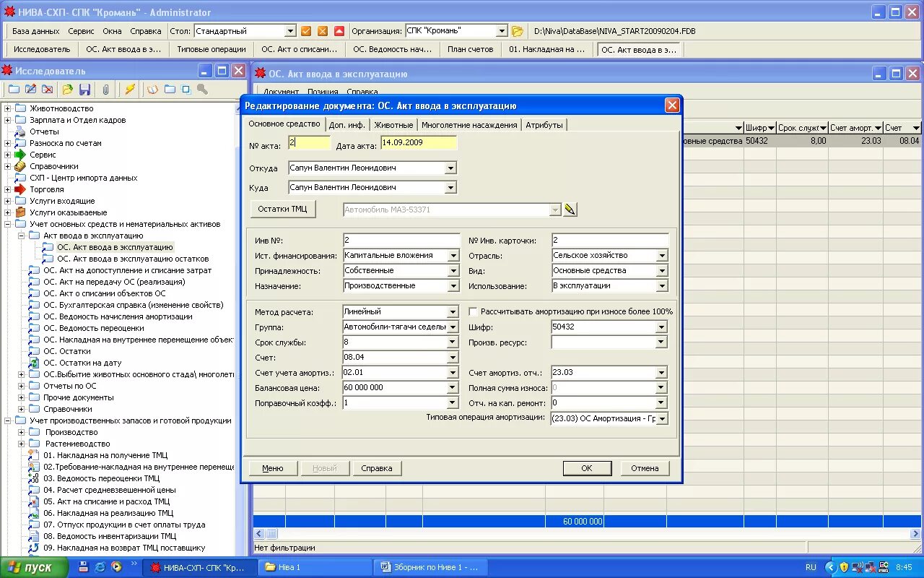
Task: Open the Типовая операция амортизации dropdown
Action: tap(662, 418)
